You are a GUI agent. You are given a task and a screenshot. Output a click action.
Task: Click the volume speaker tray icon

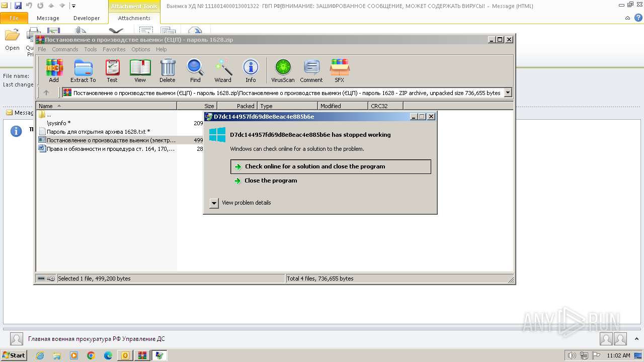(572, 355)
